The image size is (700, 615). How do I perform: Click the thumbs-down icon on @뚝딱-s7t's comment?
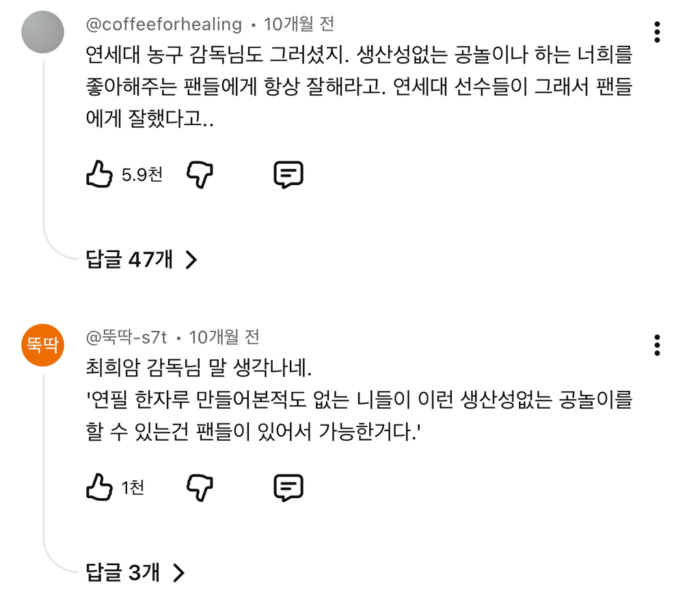199,487
